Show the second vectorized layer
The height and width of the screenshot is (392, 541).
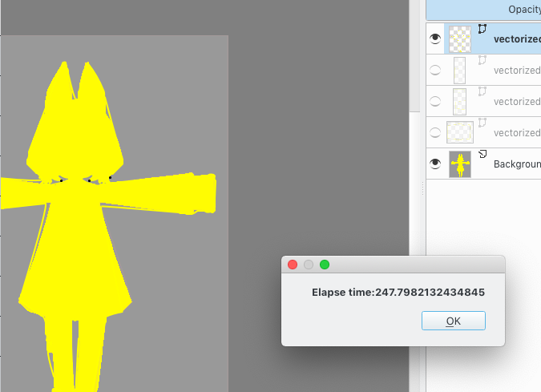(x=435, y=70)
